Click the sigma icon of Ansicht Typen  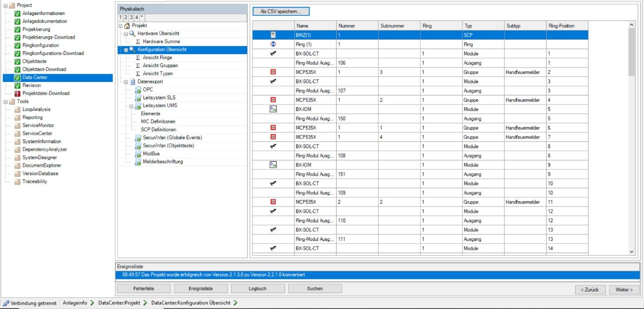tap(138, 74)
